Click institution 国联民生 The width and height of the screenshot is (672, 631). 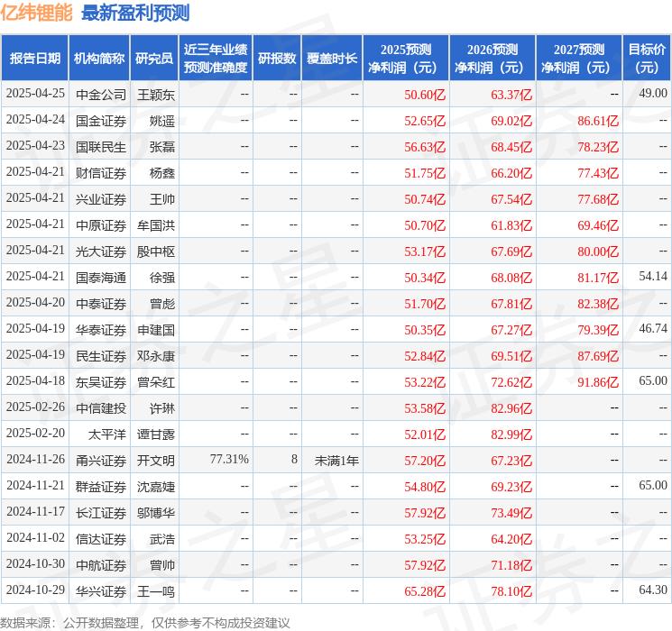coord(101,147)
